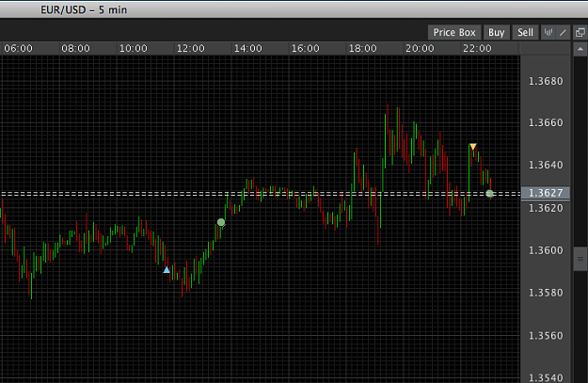The width and height of the screenshot is (588, 383).
Task: Click green circle marker near 13:00 candles
Action: [x=221, y=222]
